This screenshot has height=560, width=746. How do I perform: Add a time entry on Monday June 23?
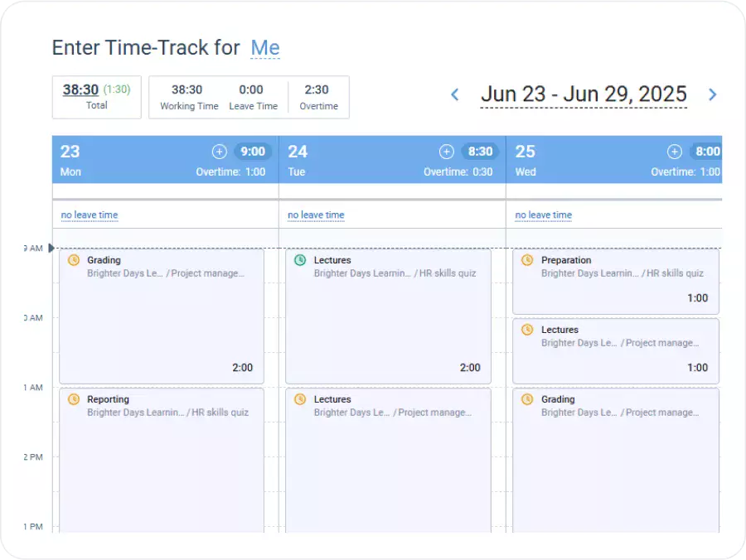pyautogui.click(x=219, y=152)
